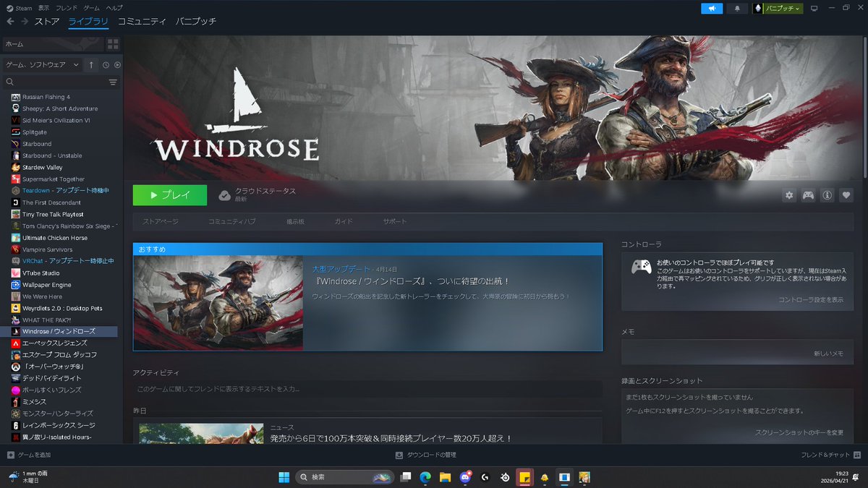Create a 新しいメモ note

point(828,354)
